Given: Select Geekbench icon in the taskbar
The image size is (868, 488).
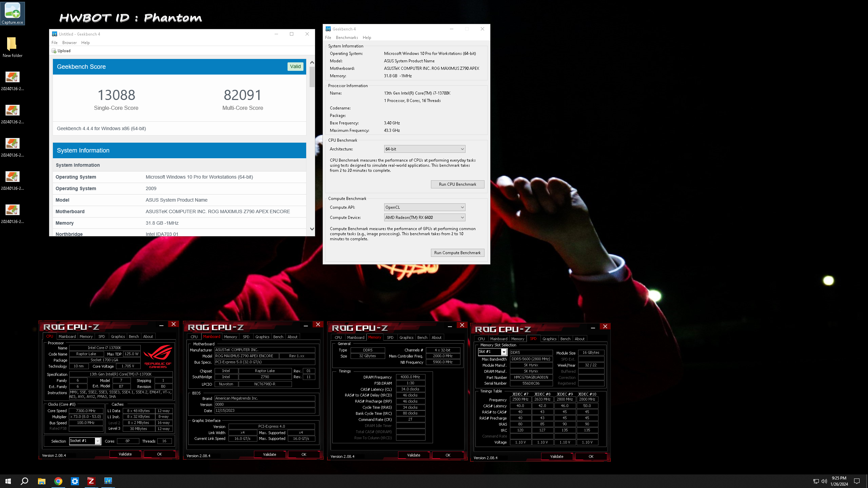Looking at the screenshot, I should [x=108, y=481].
